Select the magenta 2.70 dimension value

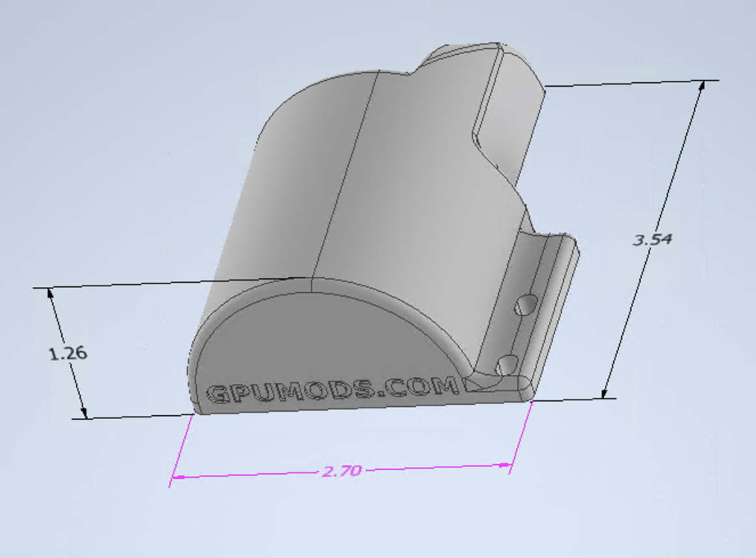coord(342,471)
